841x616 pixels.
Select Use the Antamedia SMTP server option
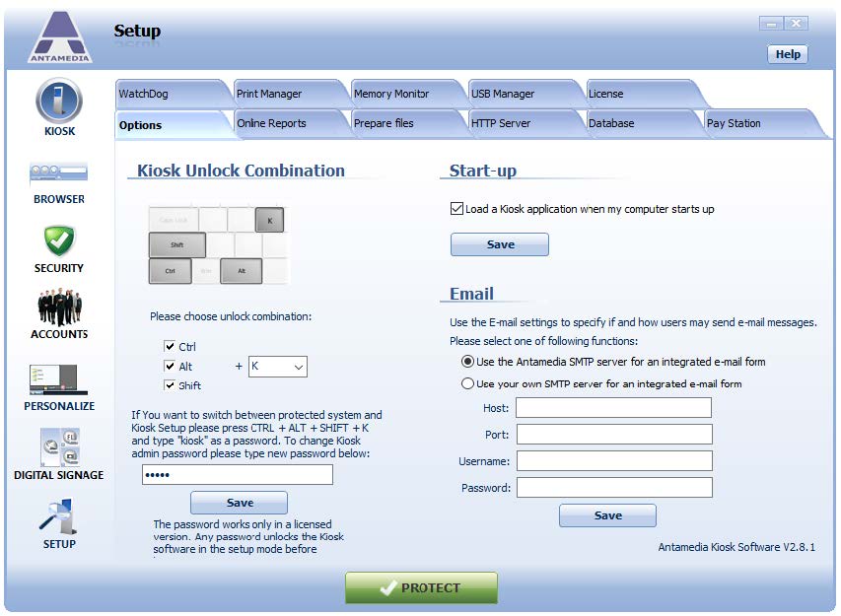click(467, 362)
